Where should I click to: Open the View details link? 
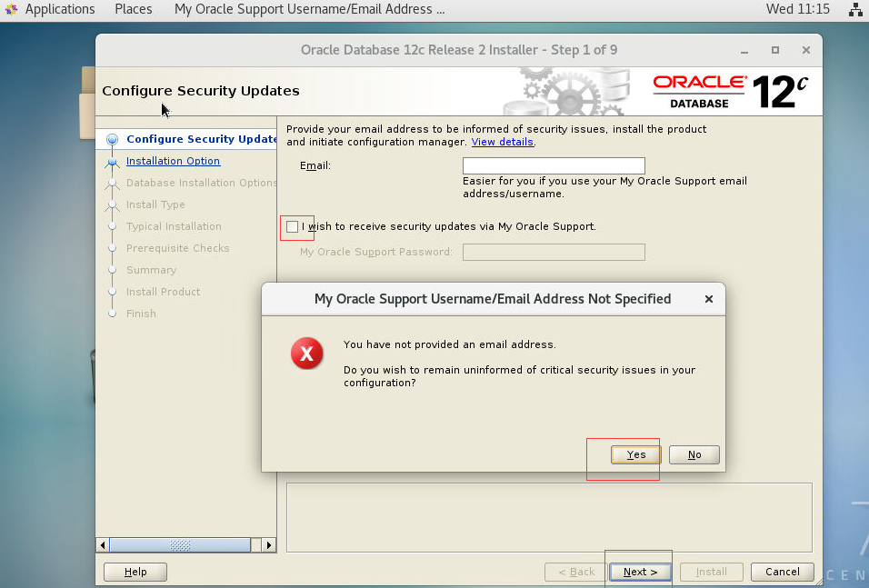(x=502, y=142)
